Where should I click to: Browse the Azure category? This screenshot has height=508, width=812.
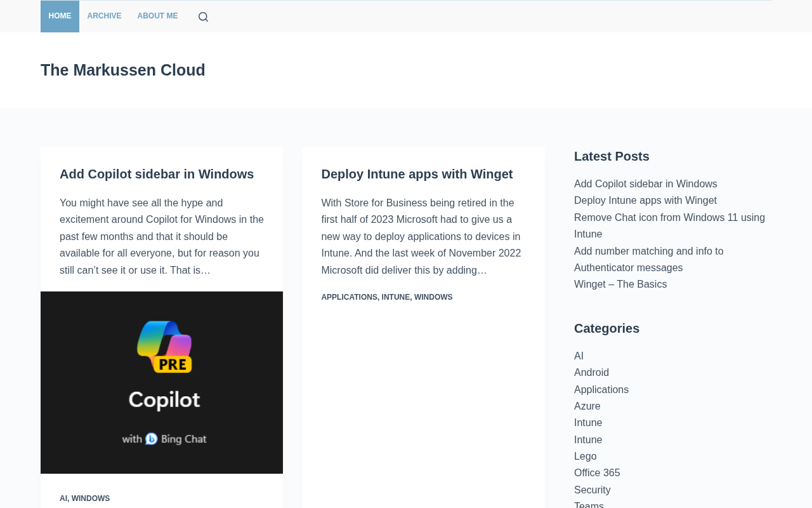coord(587,406)
